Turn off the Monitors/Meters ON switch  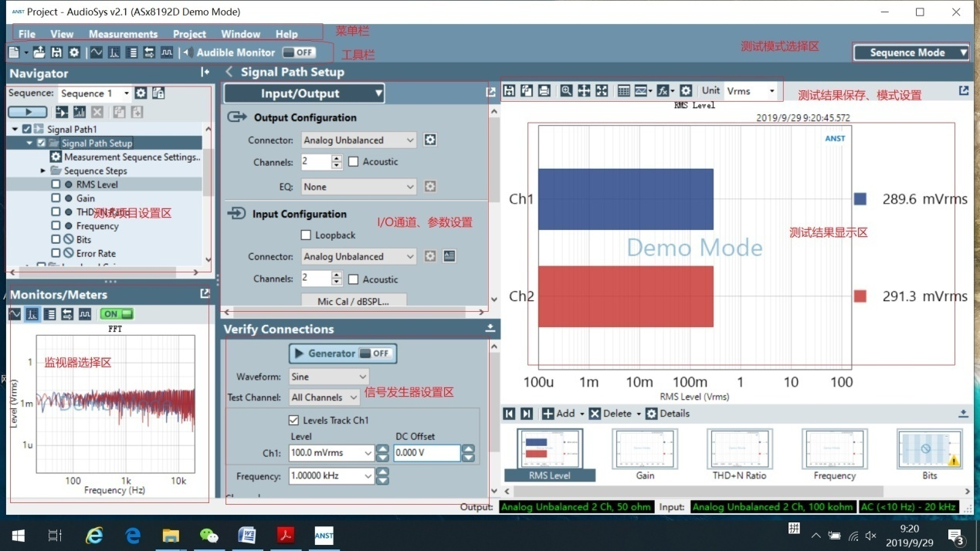117,314
